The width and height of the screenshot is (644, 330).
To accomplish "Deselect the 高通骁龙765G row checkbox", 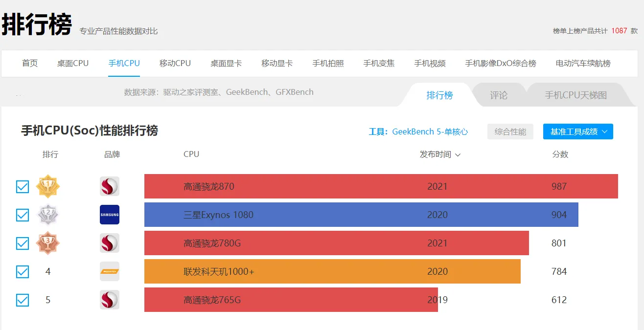I will tap(23, 300).
